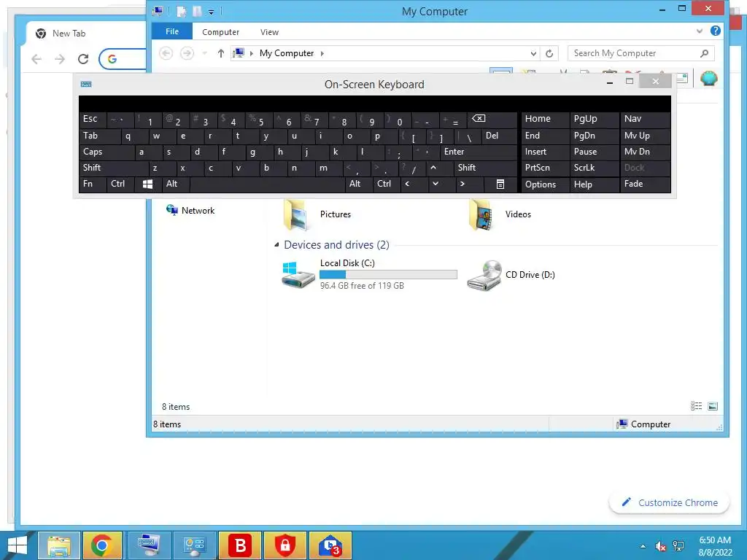747x560 pixels.
Task: Open the Explorer help icon
Action: [715, 31]
